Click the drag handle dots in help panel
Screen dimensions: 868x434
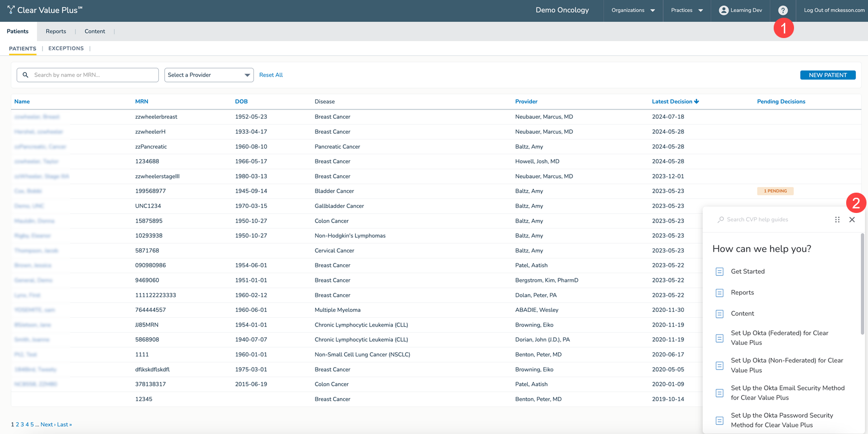[837, 220]
